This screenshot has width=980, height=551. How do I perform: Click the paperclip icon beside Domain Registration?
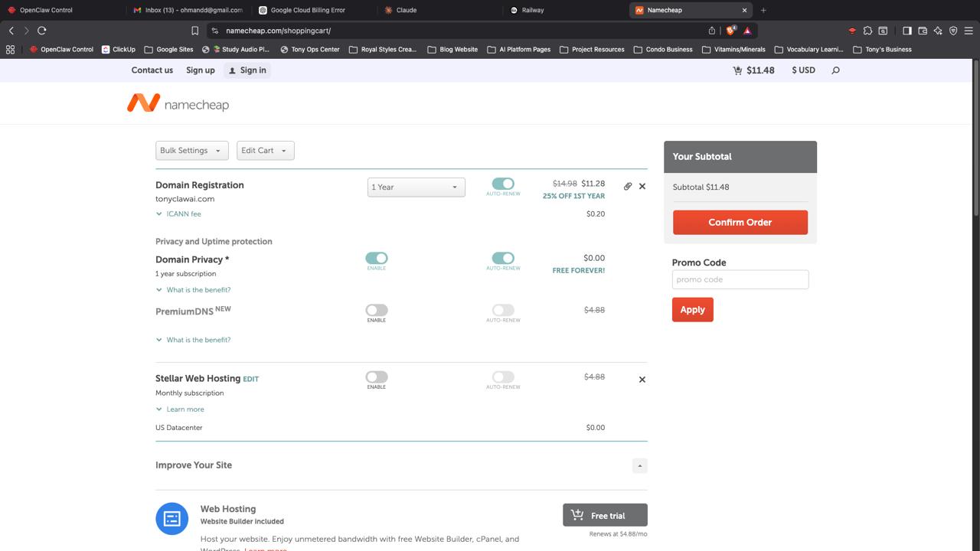(628, 186)
